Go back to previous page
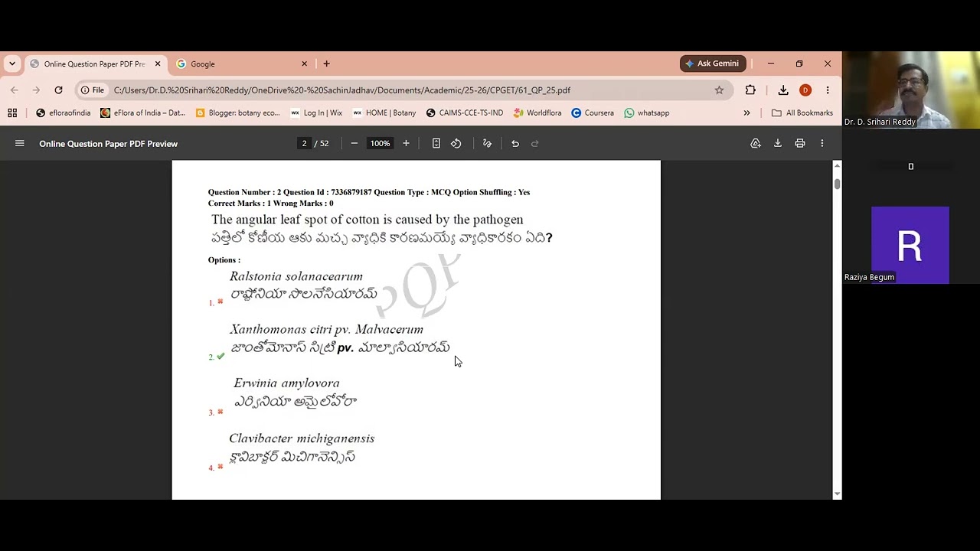This screenshot has height=551, width=980. (14, 90)
